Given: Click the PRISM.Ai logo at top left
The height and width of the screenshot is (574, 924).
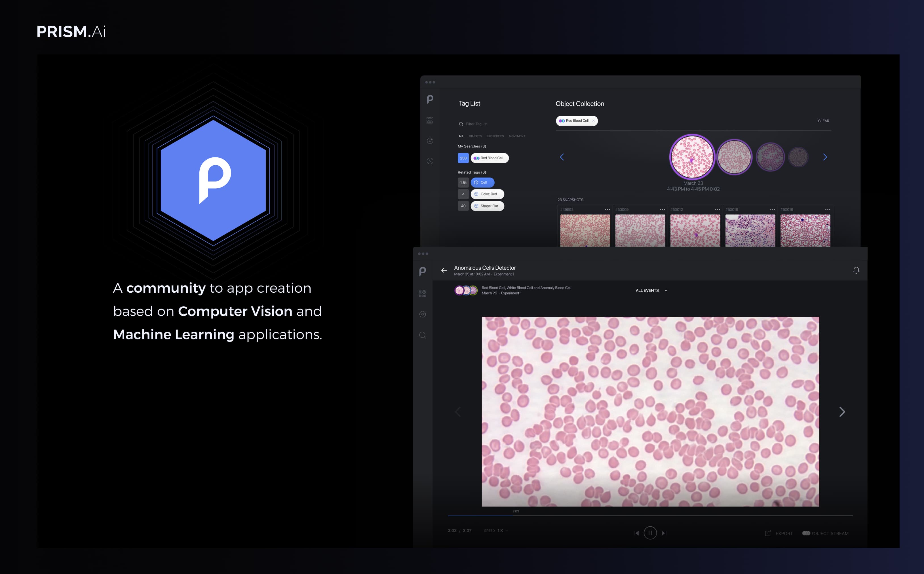Looking at the screenshot, I should click(x=71, y=31).
